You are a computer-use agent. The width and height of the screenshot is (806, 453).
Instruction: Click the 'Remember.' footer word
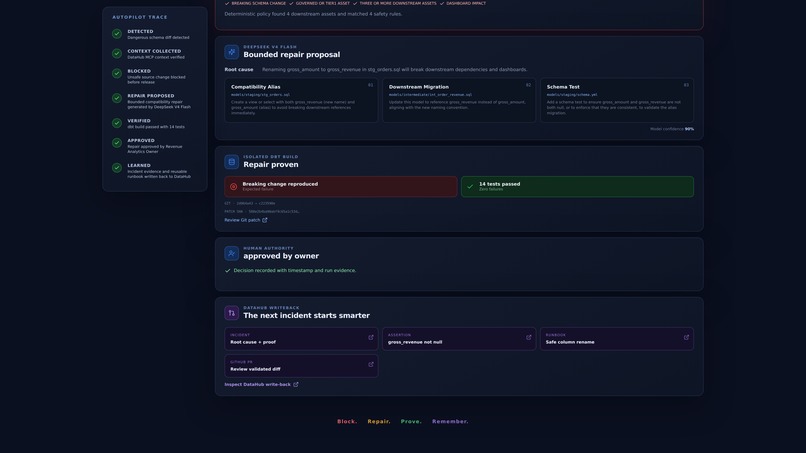click(x=450, y=422)
